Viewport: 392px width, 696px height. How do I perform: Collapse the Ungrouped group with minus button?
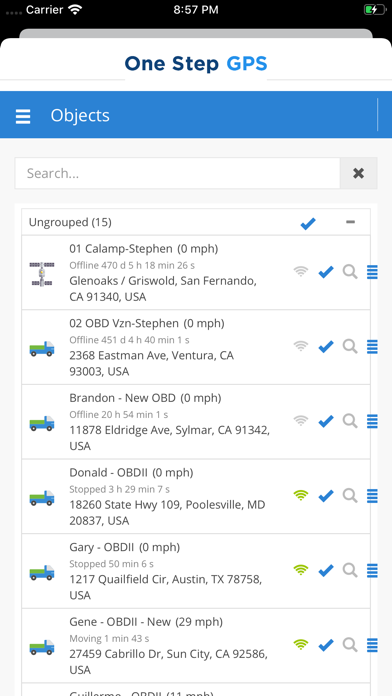point(350,222)
